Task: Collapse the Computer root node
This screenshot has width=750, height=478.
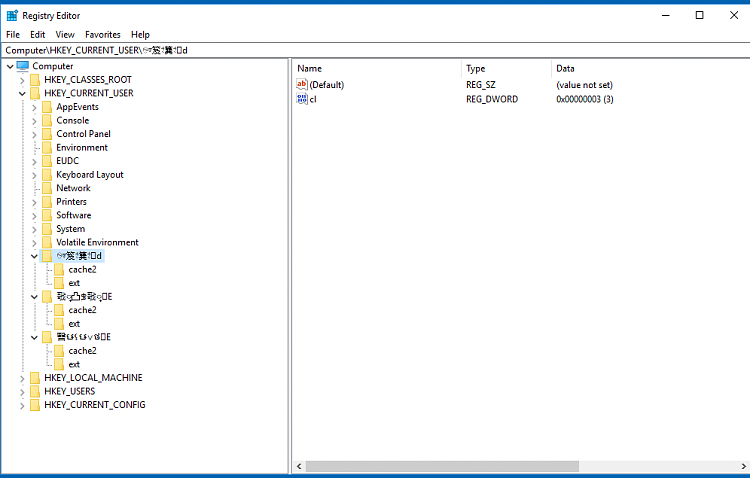Action: (x=10, y=67)
